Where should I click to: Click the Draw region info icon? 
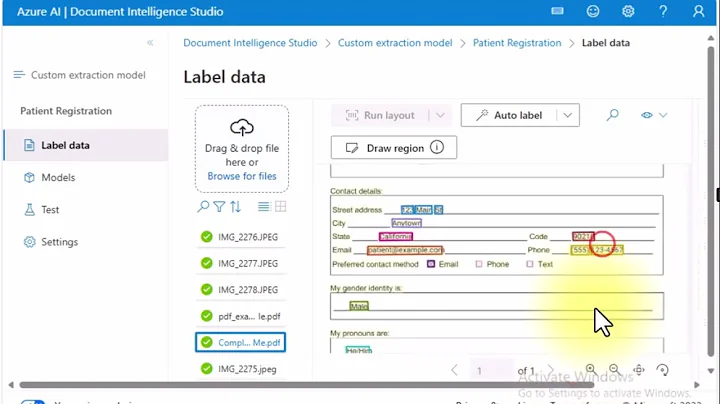pyautogui.click(x=437, y=147)
